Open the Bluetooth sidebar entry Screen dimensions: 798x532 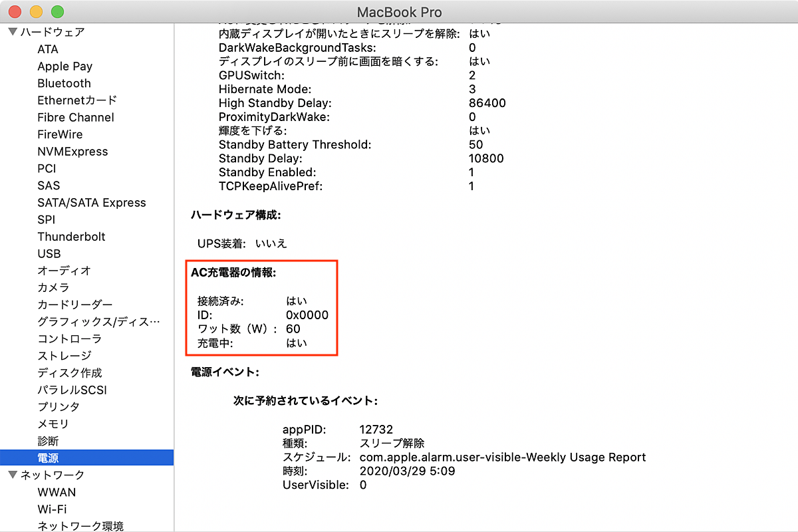(64, 83)
